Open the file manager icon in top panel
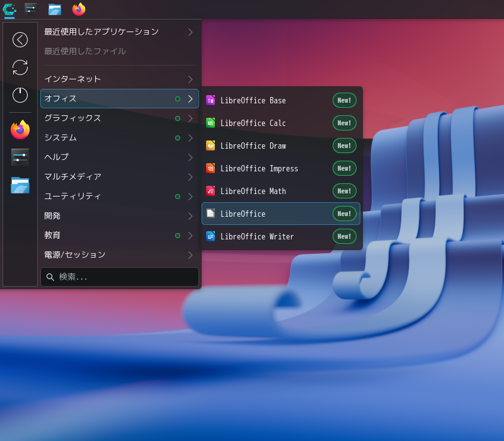The width and height of the screenshot is (504, 441). [x=55, y=9]
